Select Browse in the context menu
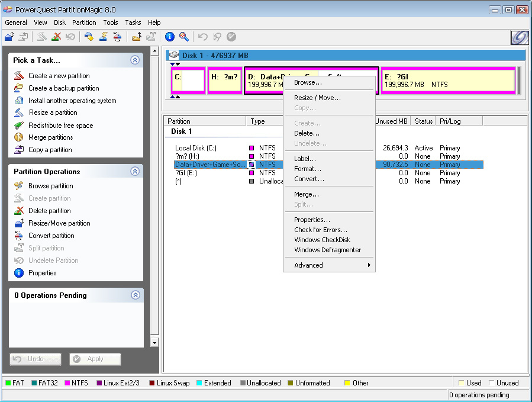Viewport: 532px width, 402px height. [x=329, y=82]
